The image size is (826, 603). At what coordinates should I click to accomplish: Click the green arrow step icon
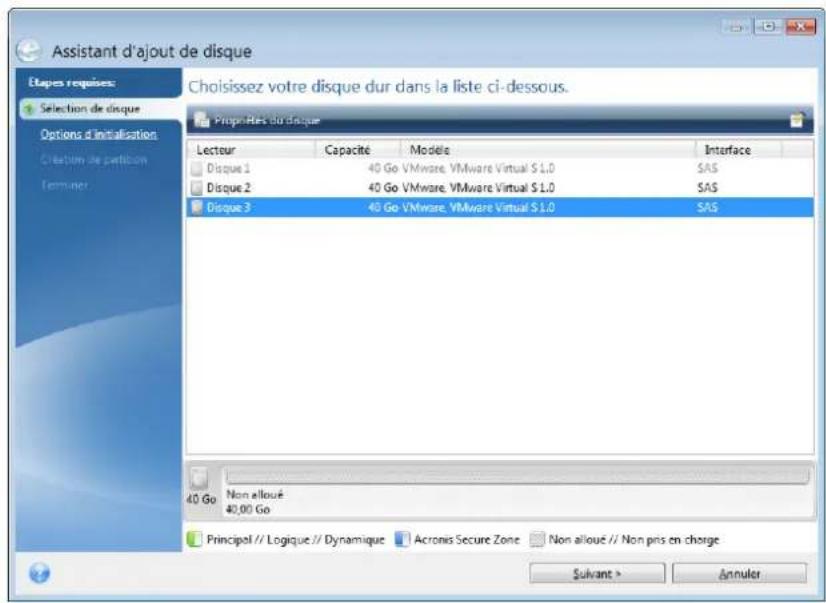30,109
